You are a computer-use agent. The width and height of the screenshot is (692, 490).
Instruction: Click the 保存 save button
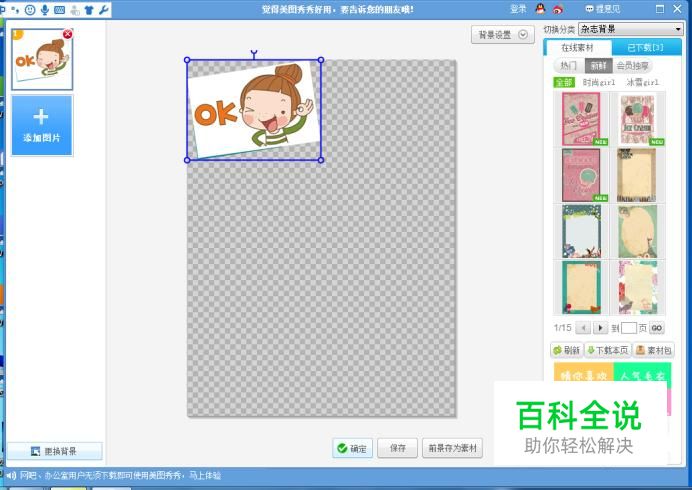pos(398,449)
